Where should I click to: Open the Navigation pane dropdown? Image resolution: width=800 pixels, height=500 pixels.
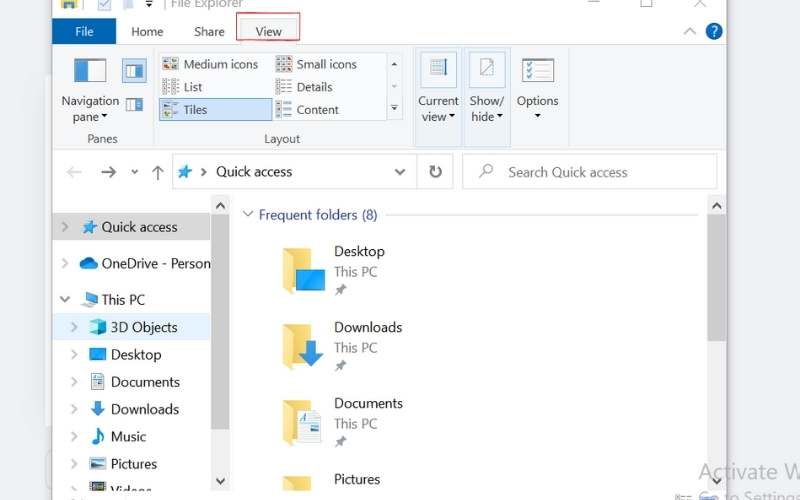pyautogui.click(x=90, y=91)
